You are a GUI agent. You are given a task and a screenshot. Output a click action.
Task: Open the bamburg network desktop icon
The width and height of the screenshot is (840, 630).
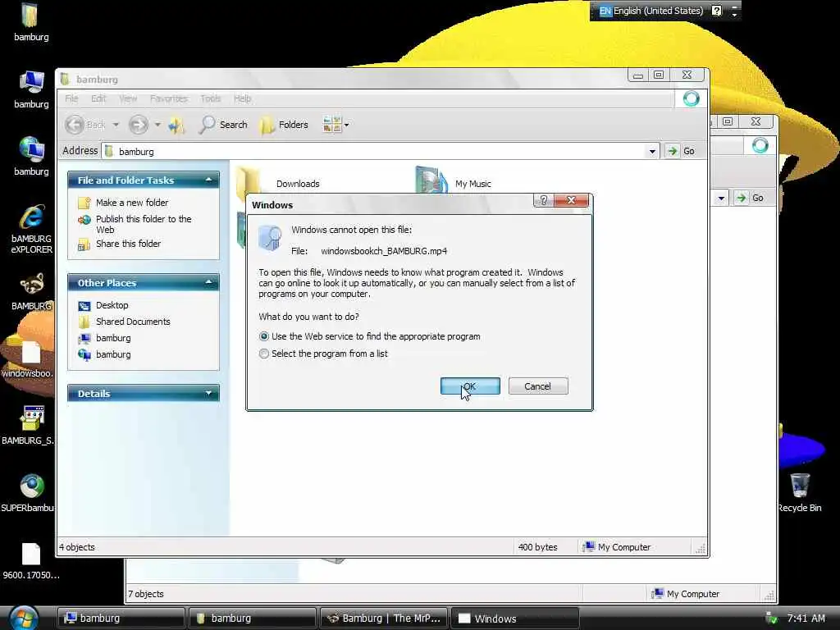30,156
